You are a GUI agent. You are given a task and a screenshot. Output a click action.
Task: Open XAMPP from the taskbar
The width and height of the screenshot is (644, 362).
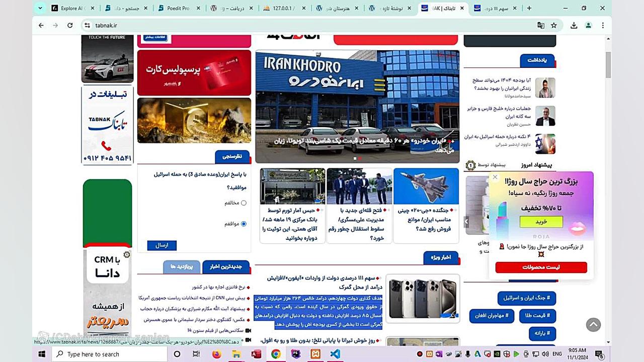pyautogui.click(x=315, y=354)
